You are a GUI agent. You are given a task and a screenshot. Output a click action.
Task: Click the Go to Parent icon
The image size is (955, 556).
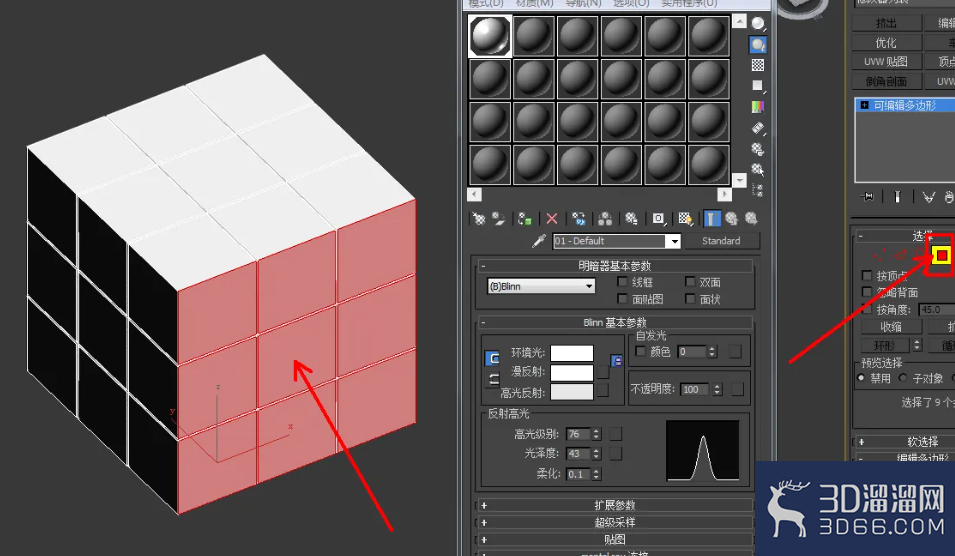coord(731,219)
